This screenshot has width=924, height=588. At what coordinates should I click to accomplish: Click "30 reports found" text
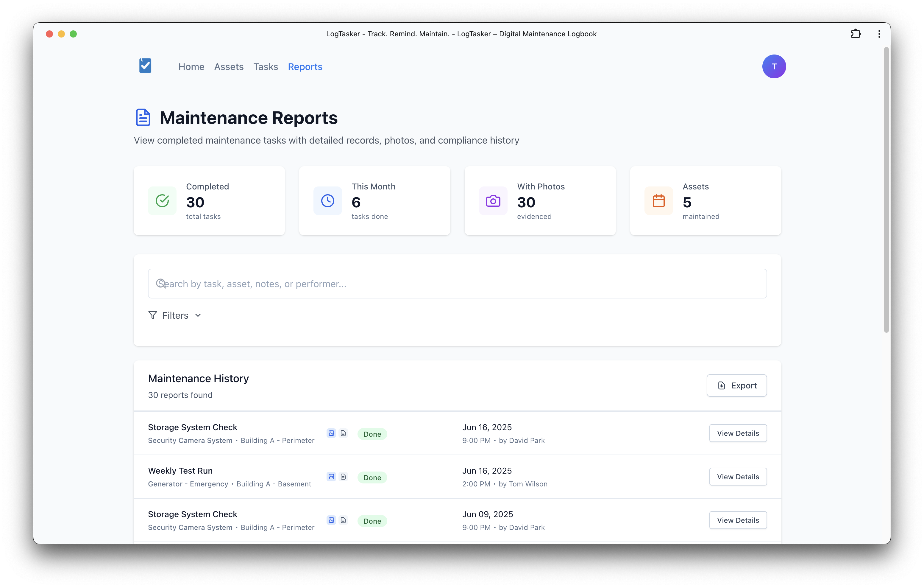pyautogui.click(x=180, y=395)
